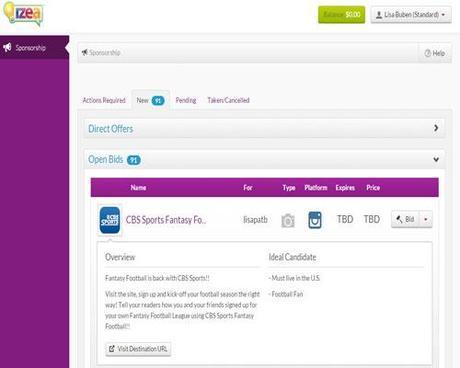
Task: Open the Bid dropdown arrow
Action: [426, 219]
